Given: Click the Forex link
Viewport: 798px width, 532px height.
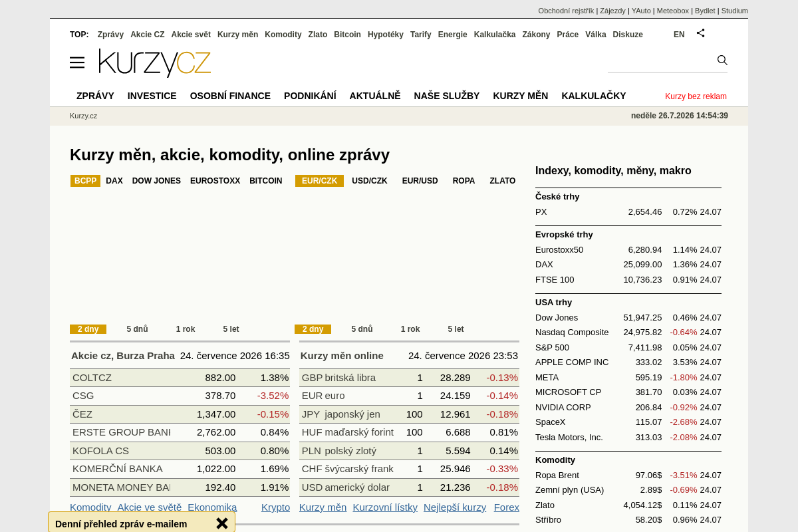Looking at the screenshot, I should click(507, 507).
